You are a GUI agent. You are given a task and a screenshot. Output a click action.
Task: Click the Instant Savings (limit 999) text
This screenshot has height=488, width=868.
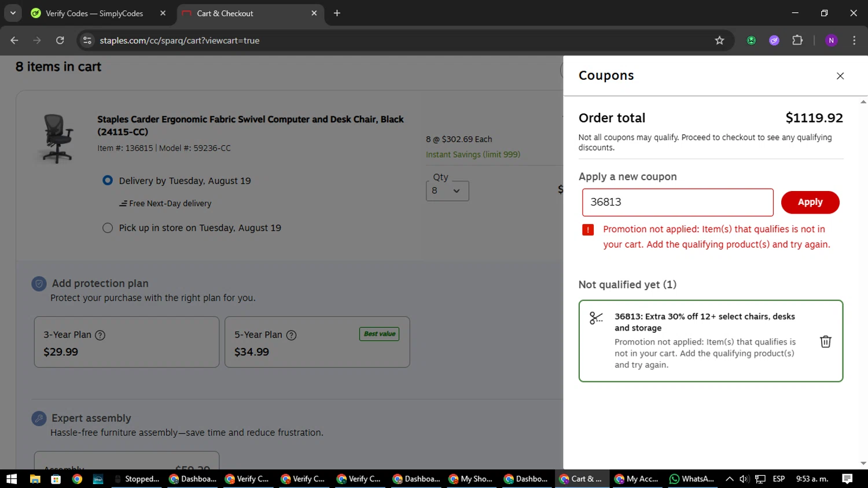(x=473, y=155)
